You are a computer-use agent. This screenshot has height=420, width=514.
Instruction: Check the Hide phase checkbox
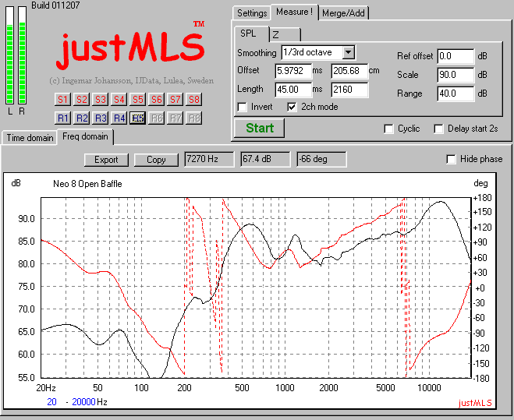click(451, 159)
